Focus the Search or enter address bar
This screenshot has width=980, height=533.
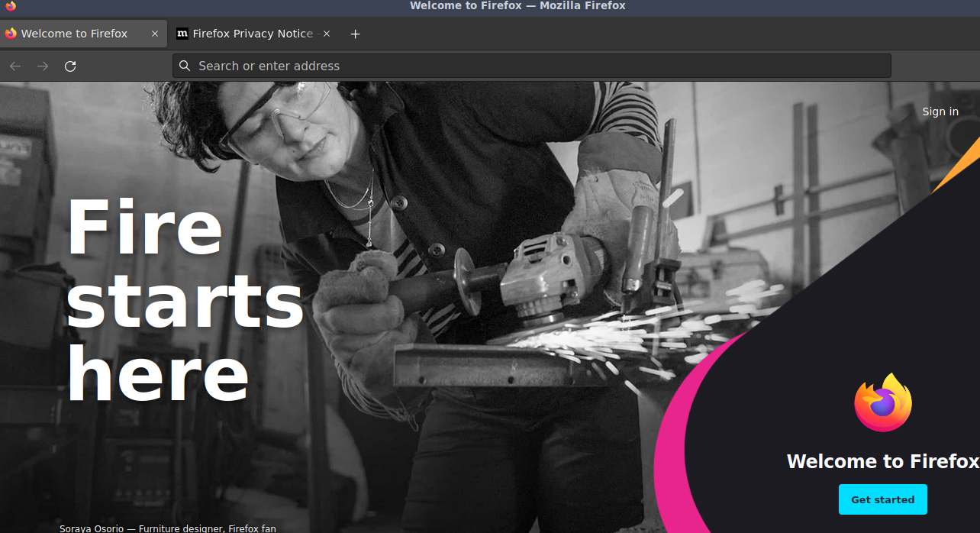click(x=532, y=66)
